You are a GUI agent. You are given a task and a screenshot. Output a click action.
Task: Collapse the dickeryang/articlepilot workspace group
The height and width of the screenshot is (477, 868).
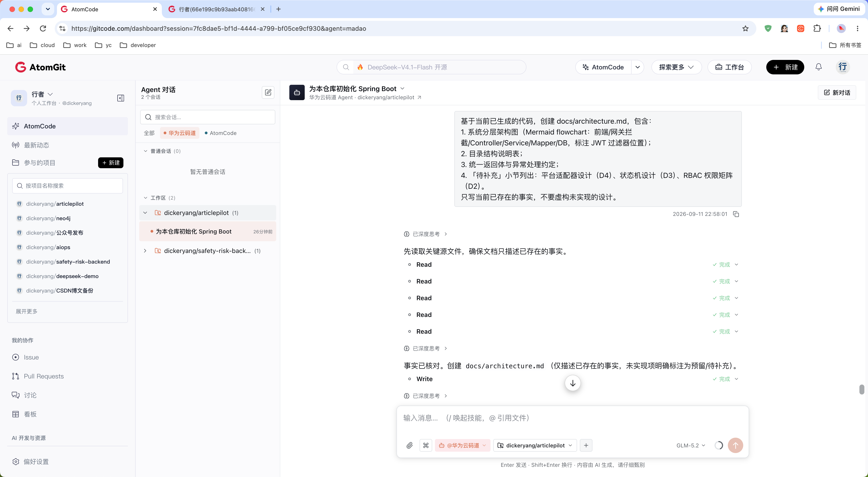click(145, 213)
